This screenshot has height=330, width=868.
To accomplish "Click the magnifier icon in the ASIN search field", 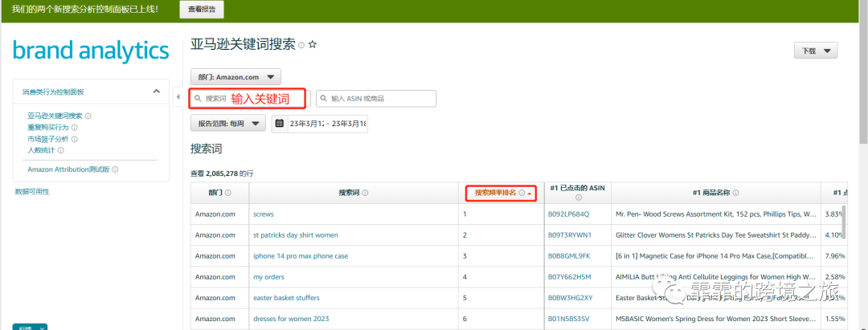I will tap(324, 99).
